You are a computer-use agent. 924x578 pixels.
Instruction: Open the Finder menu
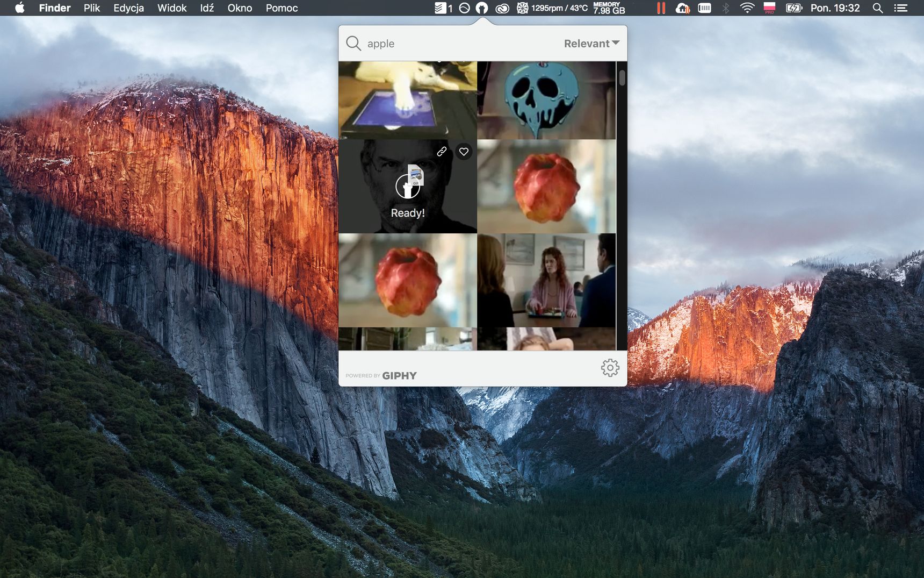(55, 8)
